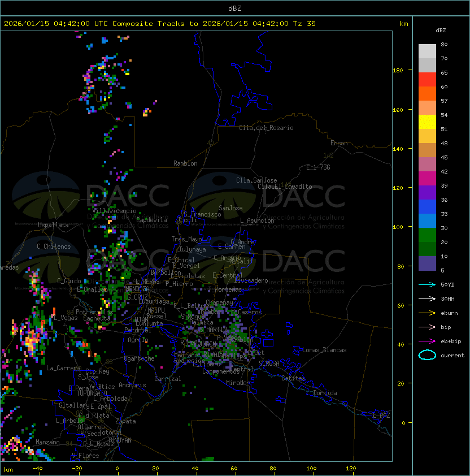This screenshot has width=470, height=476.
Task: Click the '-40' tick on horizontal km axis
Action: (37, 469)
